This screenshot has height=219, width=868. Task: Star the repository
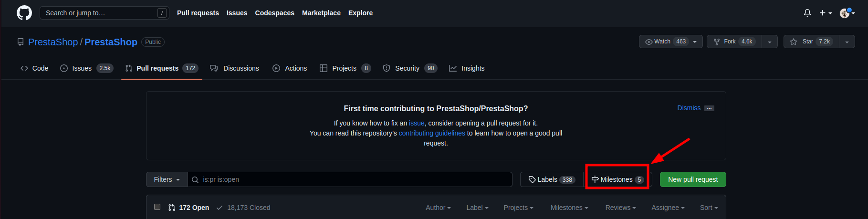point(811,42)
